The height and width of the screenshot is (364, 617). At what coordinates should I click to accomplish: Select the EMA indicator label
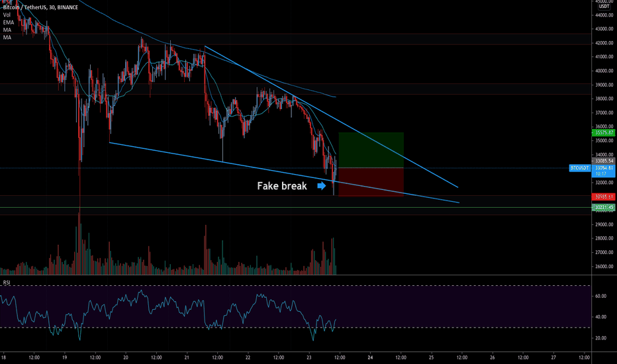pyautogui.click(x=8, y=23)
